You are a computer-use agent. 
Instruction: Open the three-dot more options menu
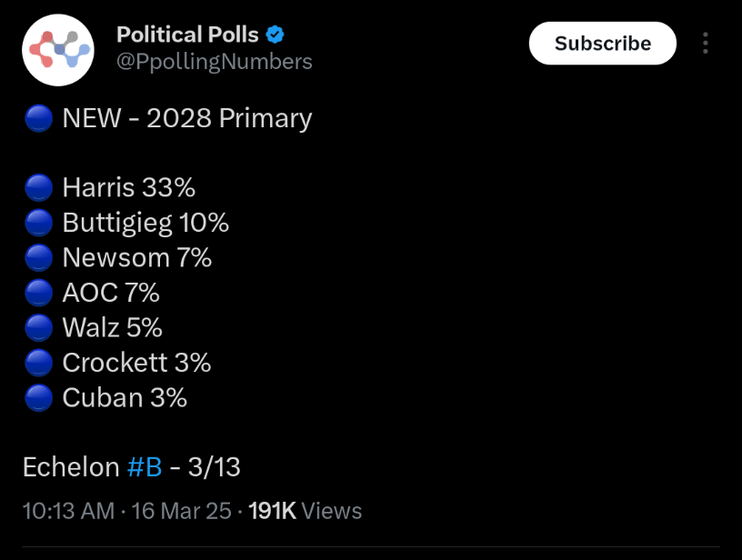click(x=705, y=43)
